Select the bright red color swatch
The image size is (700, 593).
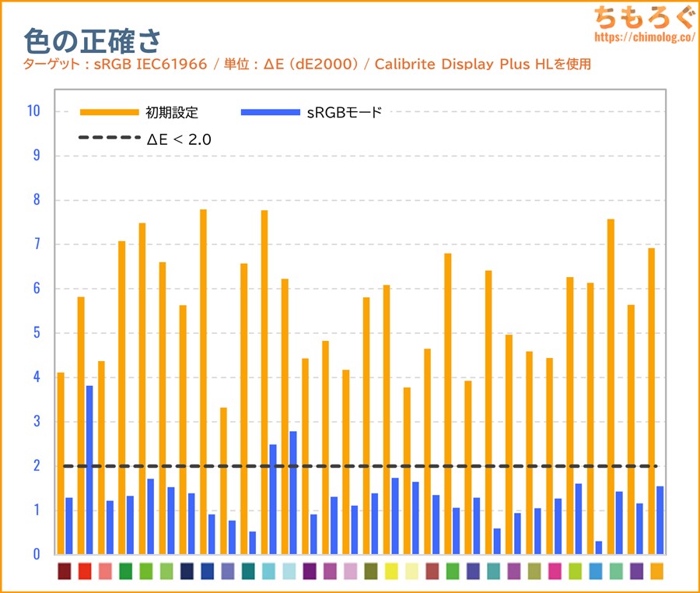point(85,571)
